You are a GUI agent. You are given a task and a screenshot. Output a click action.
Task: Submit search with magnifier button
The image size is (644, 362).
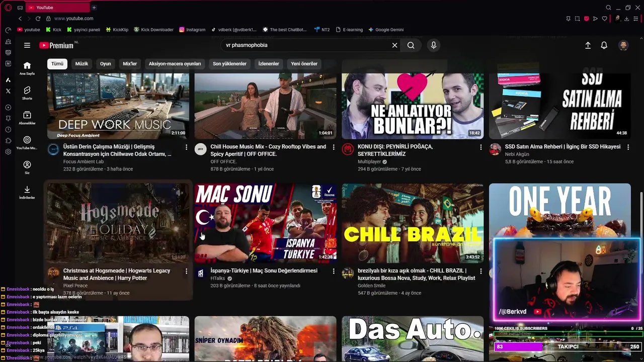[411, 45]
